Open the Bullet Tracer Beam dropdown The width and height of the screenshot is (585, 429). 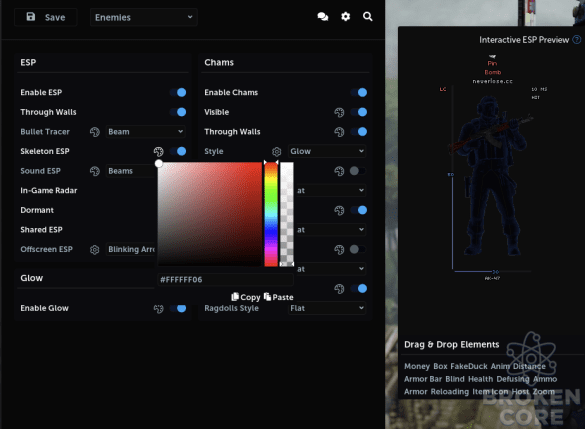point(146,132)
